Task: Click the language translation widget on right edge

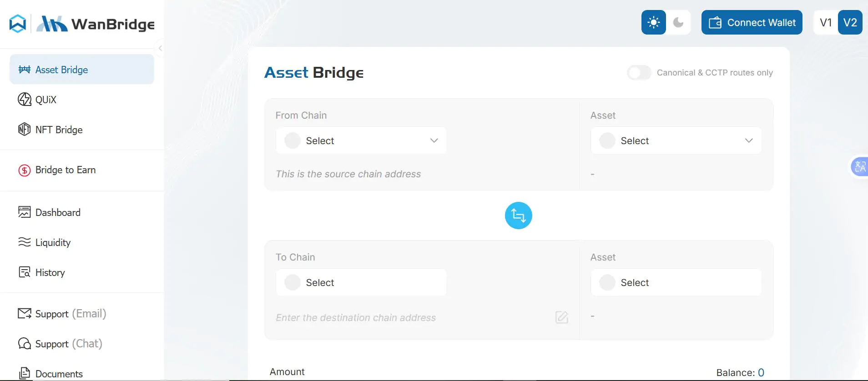Action: click(860, 166)
